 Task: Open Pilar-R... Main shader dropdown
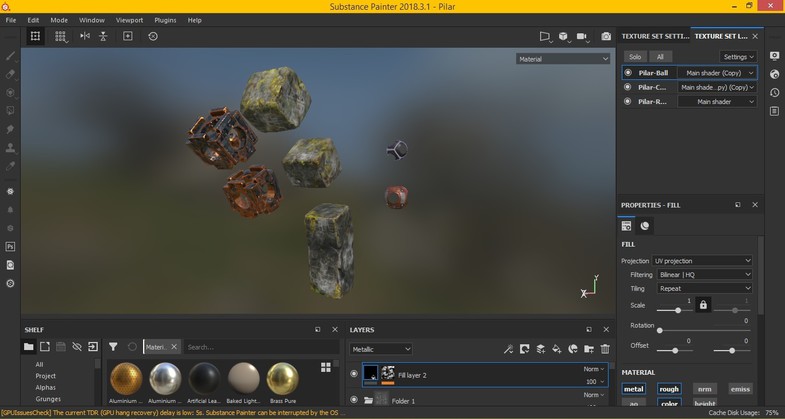[717, 102]
